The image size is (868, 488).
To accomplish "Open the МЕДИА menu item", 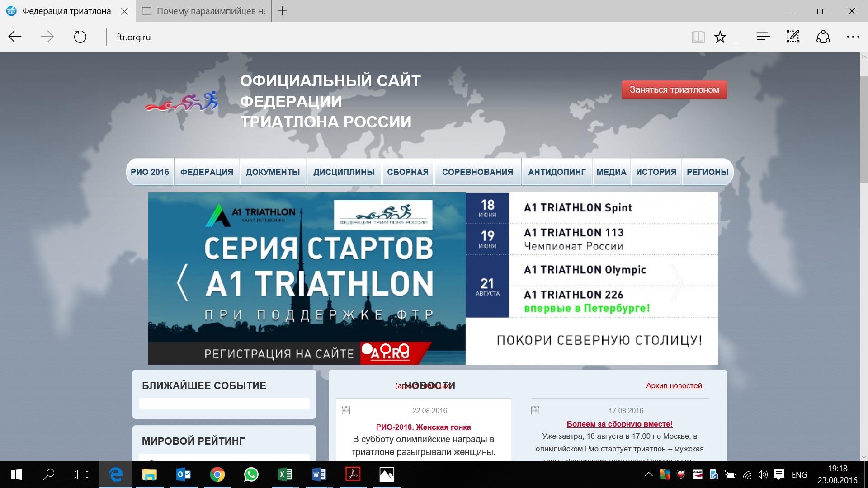I will 612,172.
